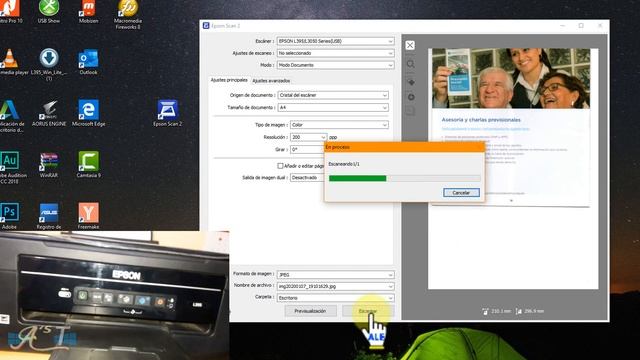This screenshot has height=360, width=640.
Task: Open Tamaño de documento dropdown
Action: (x=333, y=107)
